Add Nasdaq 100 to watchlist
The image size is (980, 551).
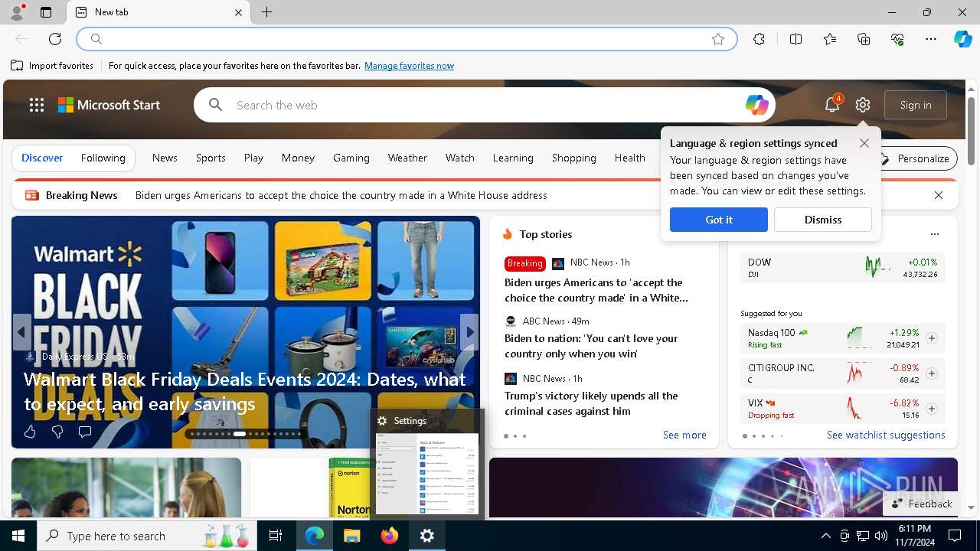point(932,338)
